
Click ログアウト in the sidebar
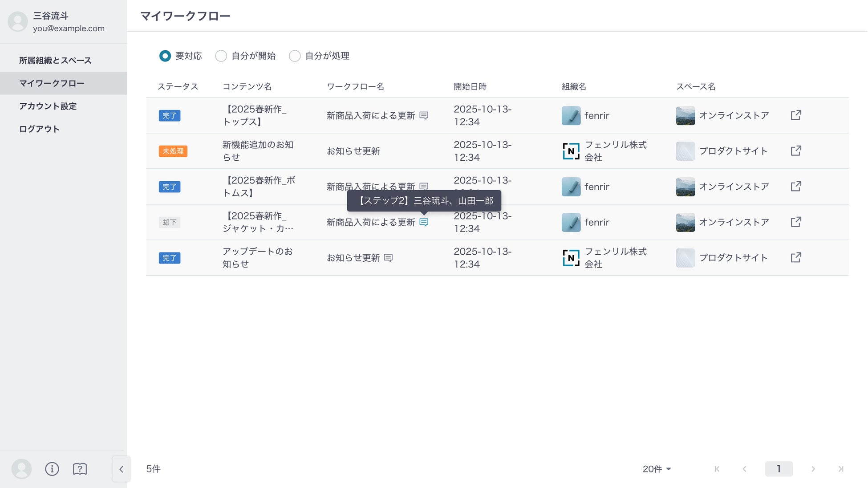pyautogui.click(x=39, y=129)
